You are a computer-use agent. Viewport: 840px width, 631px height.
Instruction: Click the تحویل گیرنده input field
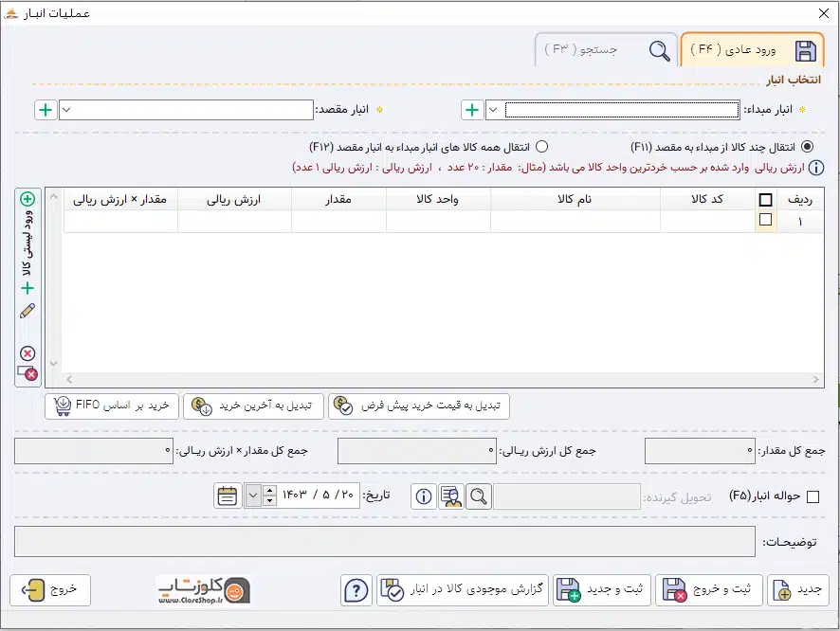point(567,496)
